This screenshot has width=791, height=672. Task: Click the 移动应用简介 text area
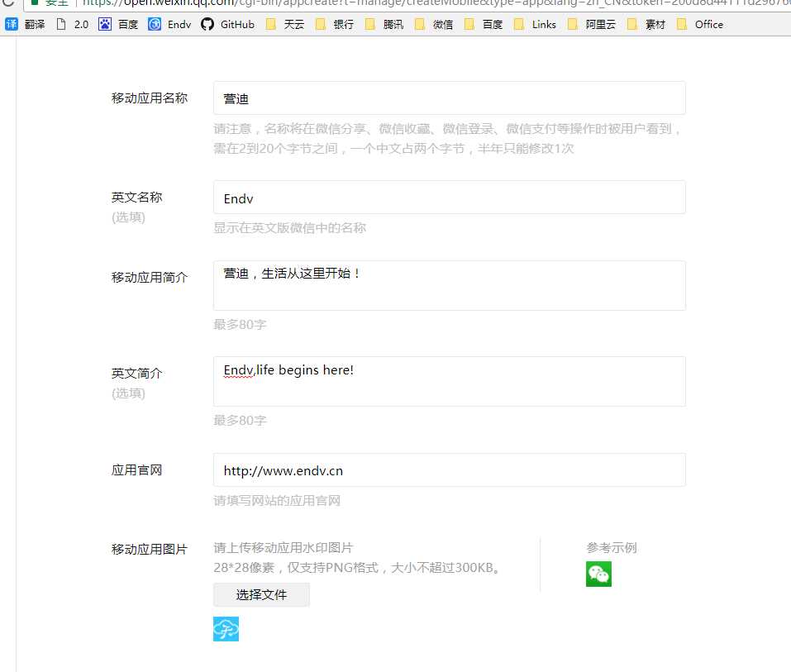point(450,285)
